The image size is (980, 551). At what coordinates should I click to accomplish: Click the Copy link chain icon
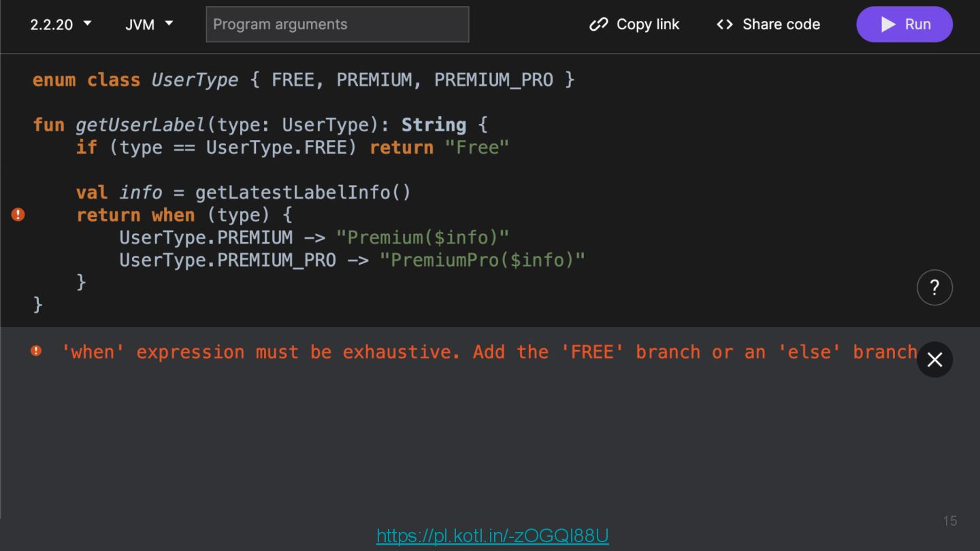[x=598, y=24]
